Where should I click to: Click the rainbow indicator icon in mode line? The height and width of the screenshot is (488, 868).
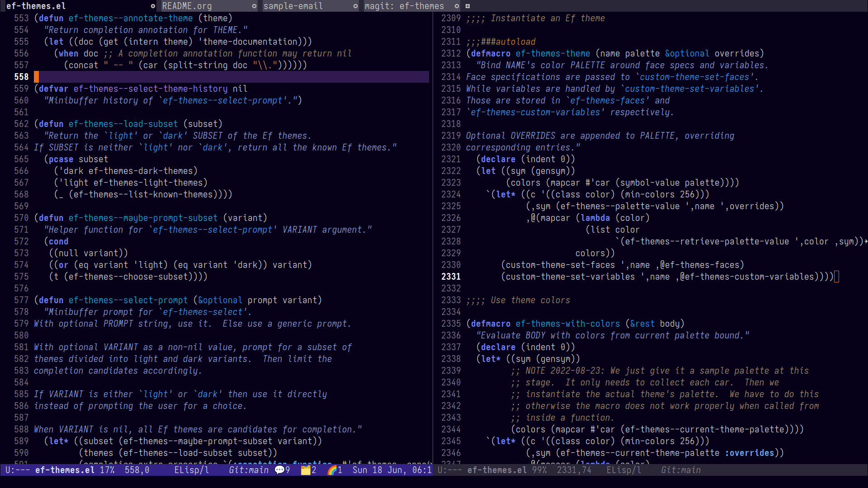pyautogui.click(x=332, y=470)
